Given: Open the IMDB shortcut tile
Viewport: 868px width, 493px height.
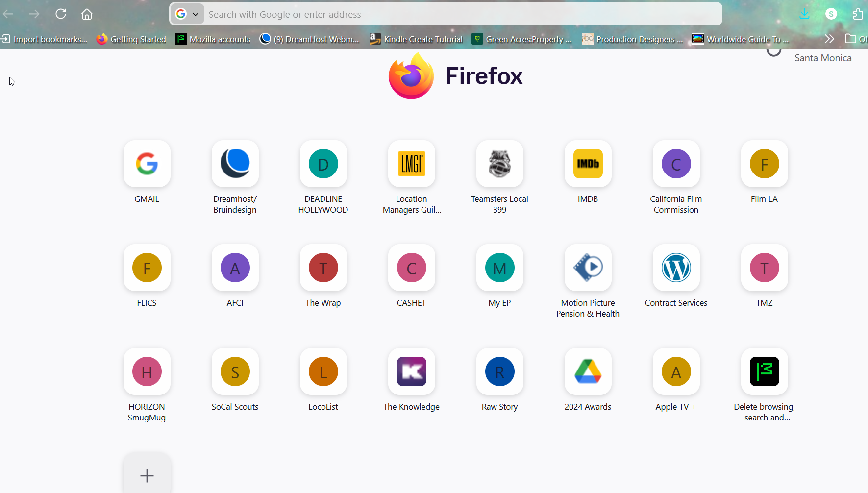Looking at the screenshot, I should (x=588, y=164).
